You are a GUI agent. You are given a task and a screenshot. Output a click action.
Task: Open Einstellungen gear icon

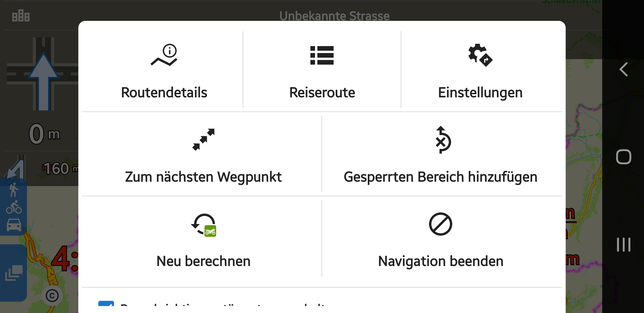point(480,55)
